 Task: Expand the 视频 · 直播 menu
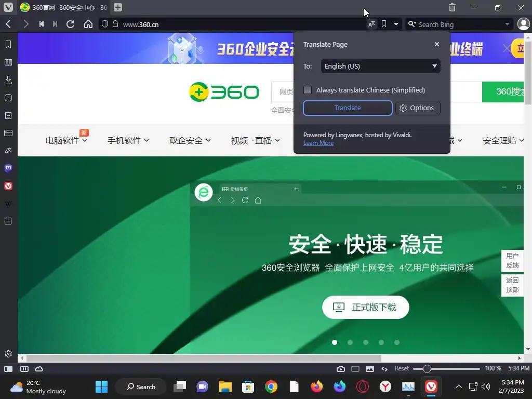click(x=255, y=140)
